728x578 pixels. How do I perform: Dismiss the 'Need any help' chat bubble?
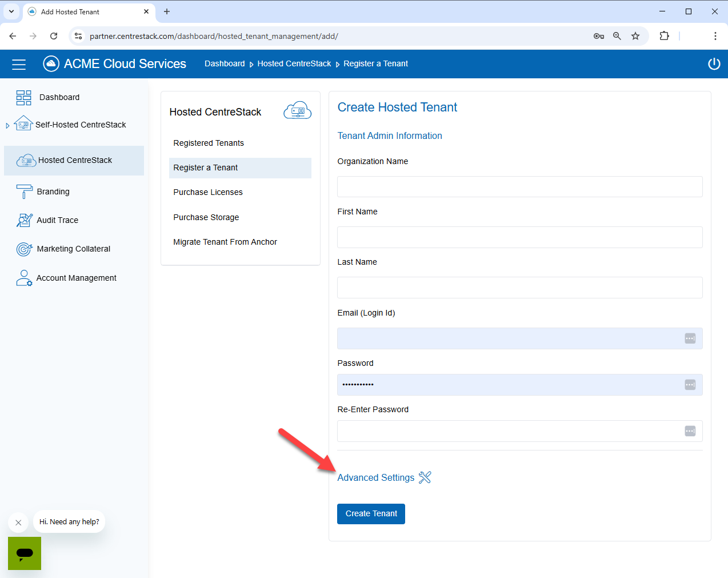point(18,523)
